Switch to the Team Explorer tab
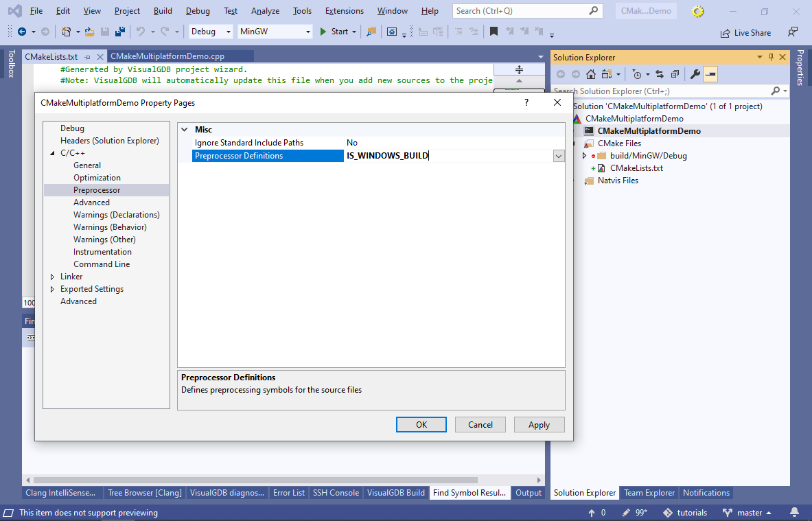Image resolution: width=812 pixels, height=521 pixels. click(x=649, y=493)
